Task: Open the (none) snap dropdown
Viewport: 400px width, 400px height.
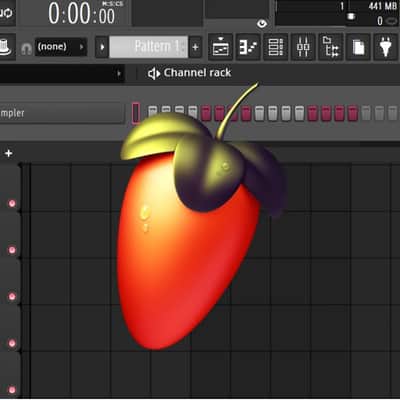Action: (x=61, y=47)
